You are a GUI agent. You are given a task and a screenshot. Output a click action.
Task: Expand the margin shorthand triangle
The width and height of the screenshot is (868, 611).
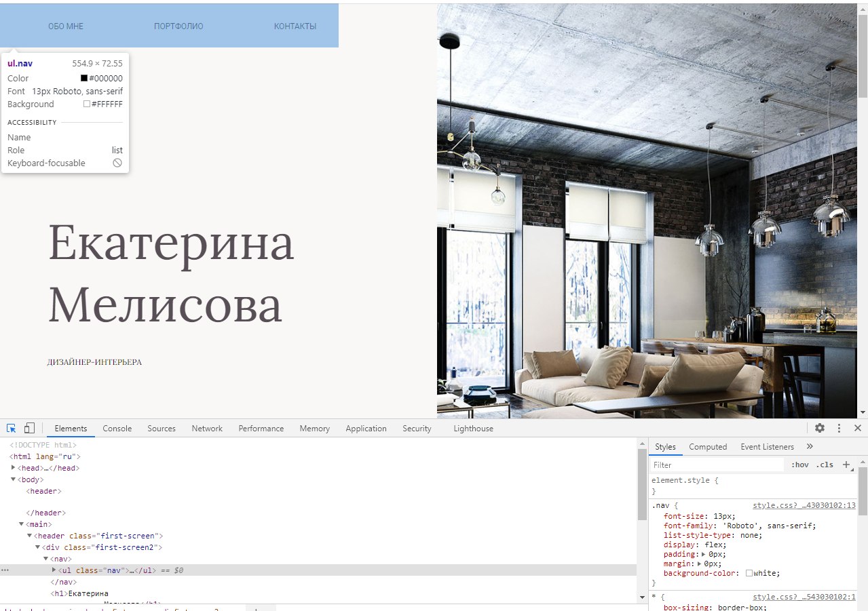[699, 564]
